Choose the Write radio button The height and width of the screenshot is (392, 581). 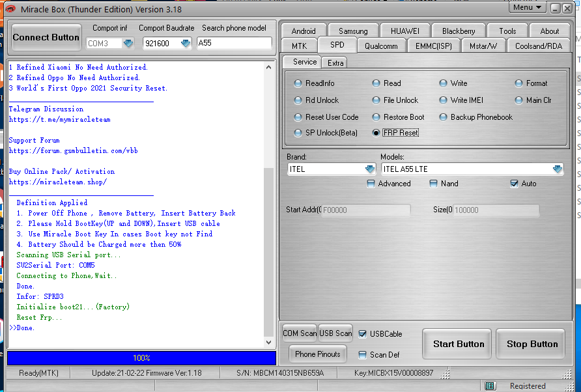[443, 83]
